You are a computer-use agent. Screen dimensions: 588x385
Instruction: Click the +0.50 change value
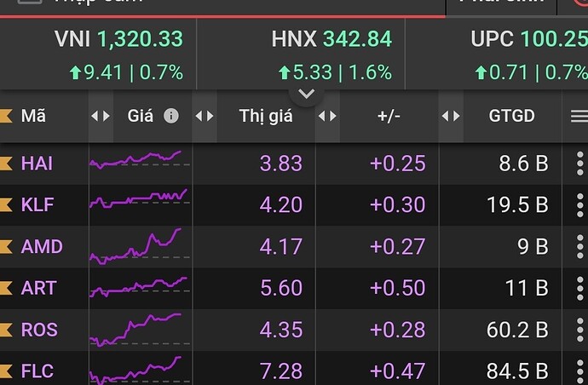(x=398, y=288)
